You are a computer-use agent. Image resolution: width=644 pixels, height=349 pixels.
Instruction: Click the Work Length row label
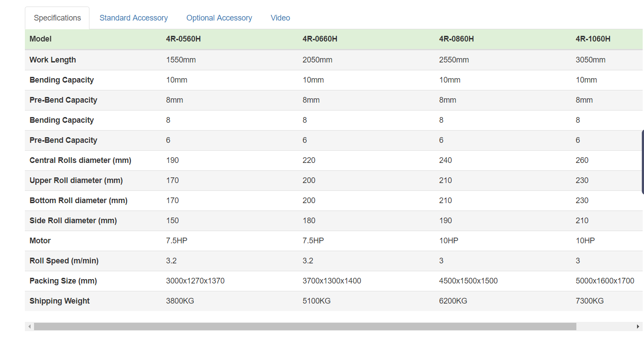coord(53,60)
